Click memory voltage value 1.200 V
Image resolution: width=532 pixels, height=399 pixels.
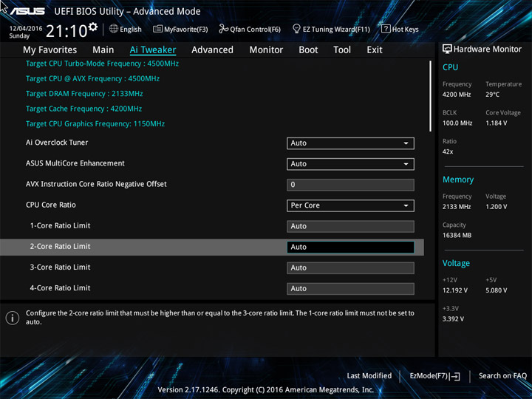point(496,207)
